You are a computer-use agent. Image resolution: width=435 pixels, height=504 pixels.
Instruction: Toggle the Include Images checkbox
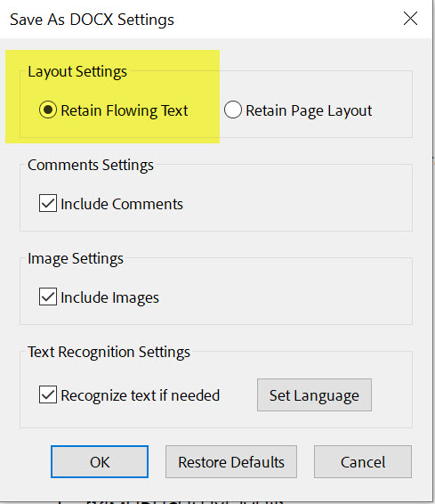[48, 297]
